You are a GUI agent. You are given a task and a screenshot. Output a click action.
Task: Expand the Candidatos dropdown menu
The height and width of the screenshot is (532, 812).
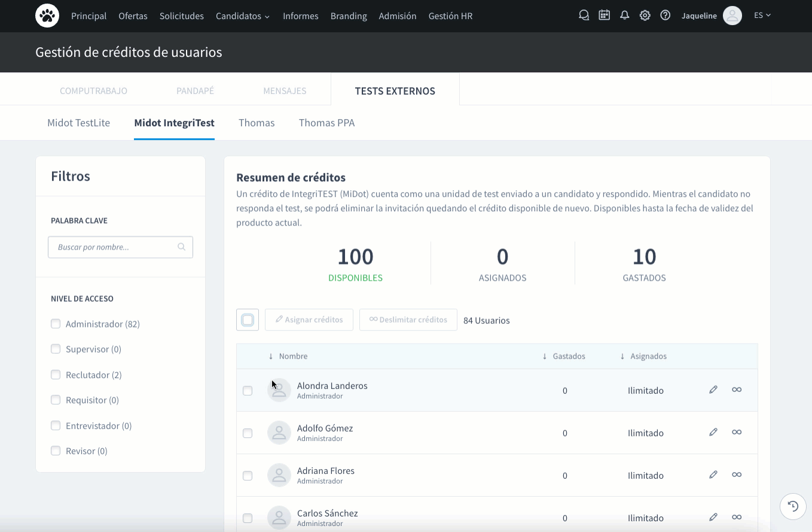coord(242,16)
